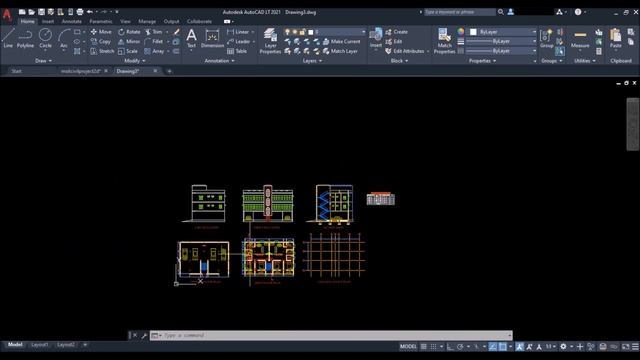Expand the Properties panel
640x360 pixels.
[x=482, y=61]
